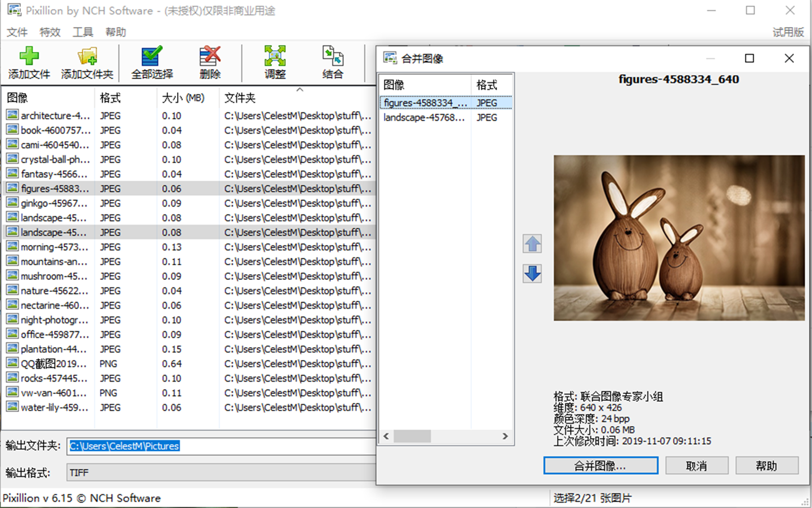Click the file icon of morning-4573...

pyautogui.click(x=12, y=247)
